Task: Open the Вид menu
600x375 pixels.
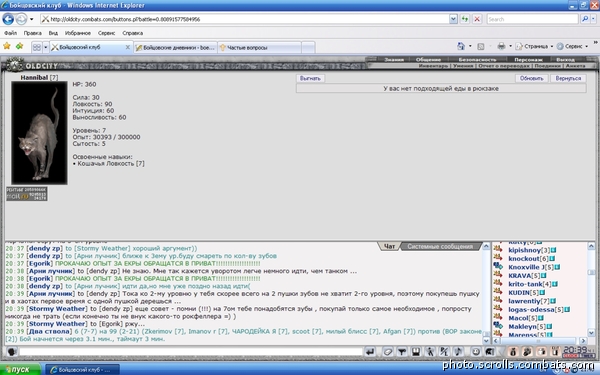Action: click(53, 33)
